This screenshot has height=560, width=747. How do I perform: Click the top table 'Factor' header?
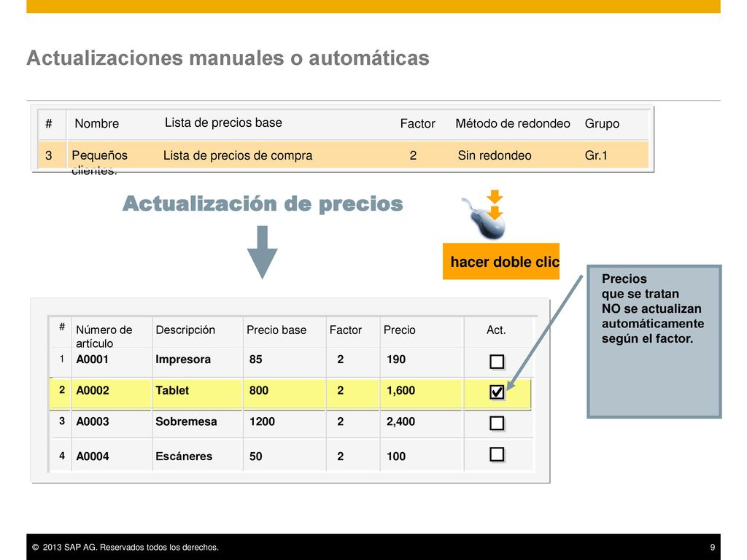[x=417, y=123]
